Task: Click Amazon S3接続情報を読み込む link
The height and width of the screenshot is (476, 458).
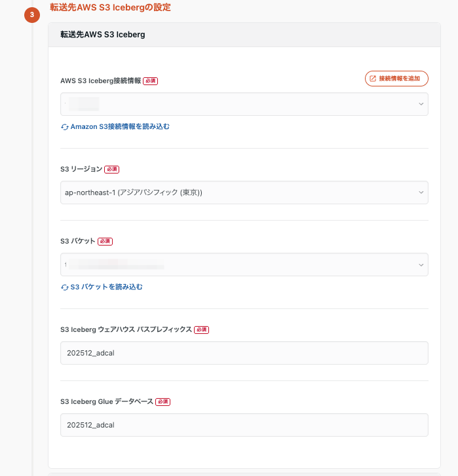Action: pos(120,126)
